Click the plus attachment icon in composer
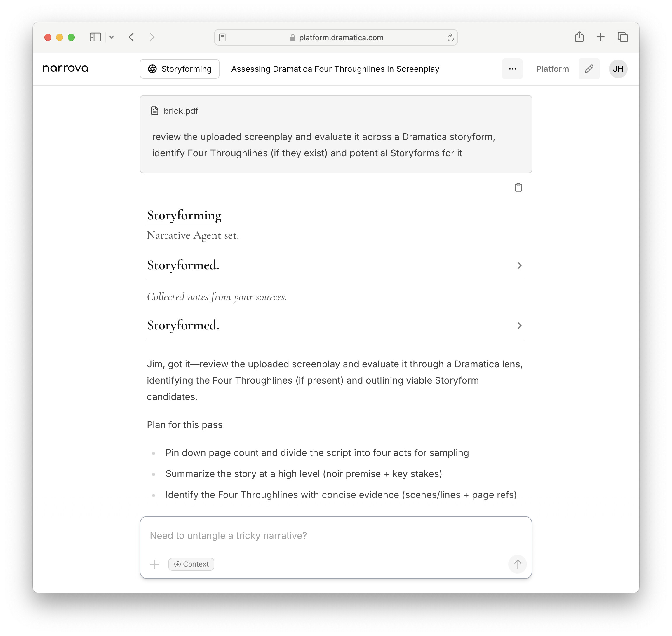 click(x=155, y=564)
